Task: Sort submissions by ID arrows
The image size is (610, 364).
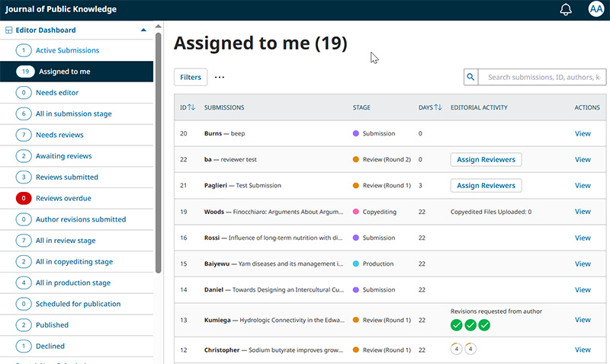Action: (191, 107)
